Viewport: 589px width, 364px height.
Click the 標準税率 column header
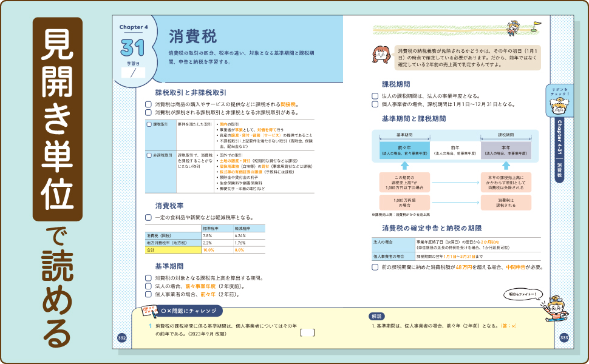pos(211,229)
